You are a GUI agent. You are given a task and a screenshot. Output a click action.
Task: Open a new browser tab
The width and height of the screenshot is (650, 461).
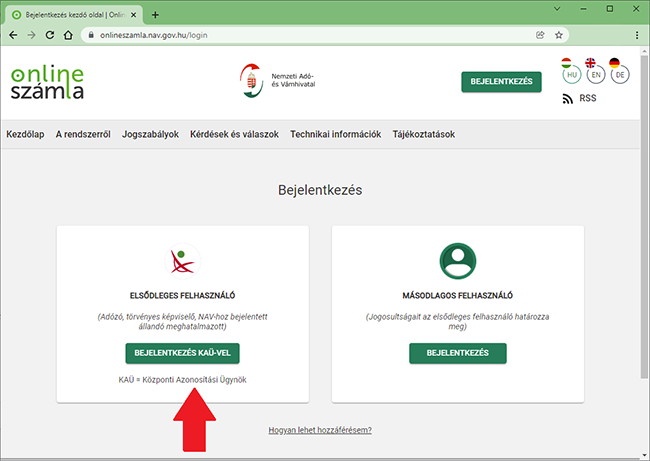coord(155,15)
